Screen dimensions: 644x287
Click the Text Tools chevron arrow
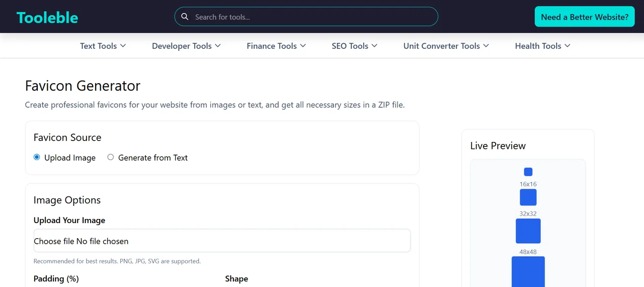[x=123, y=46]
